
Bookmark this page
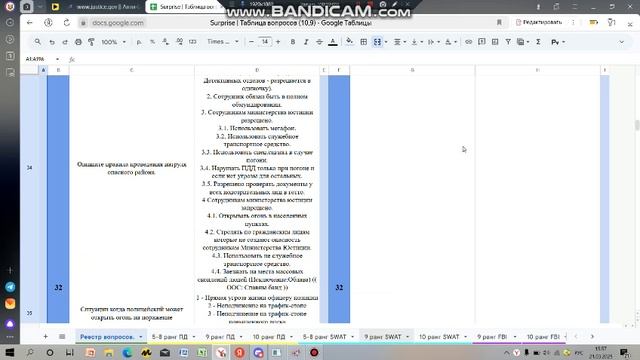point(499,22)
